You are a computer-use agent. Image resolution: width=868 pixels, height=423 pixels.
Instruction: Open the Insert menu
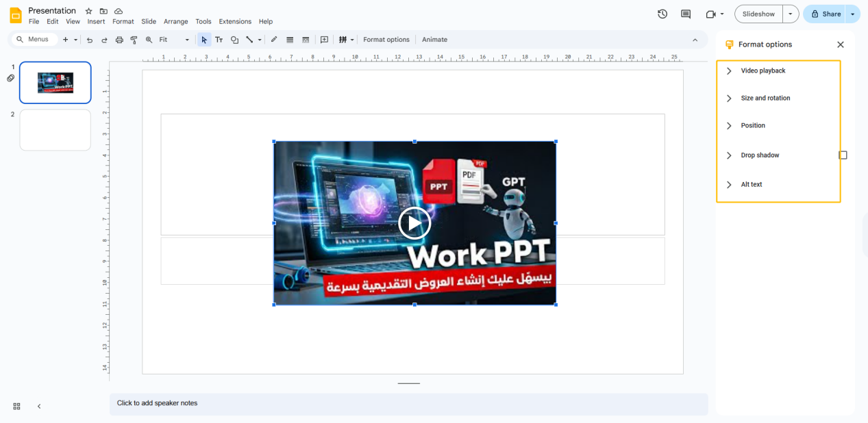(96, 22)
